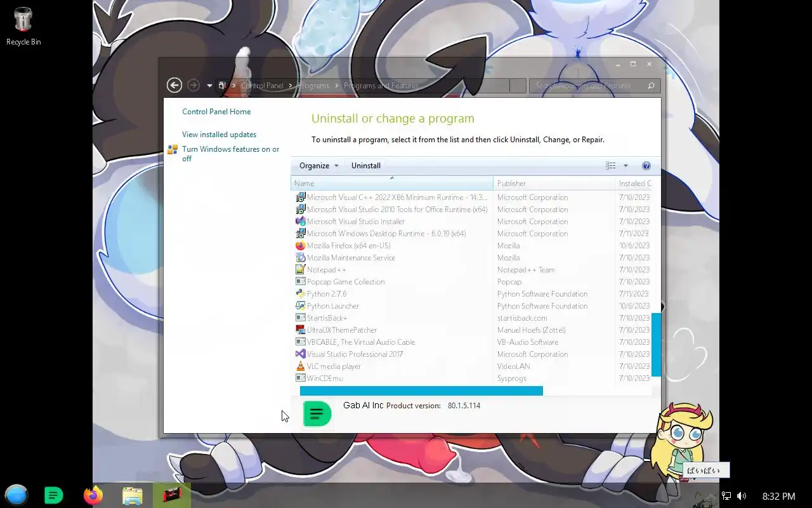Click the publisher 'VB-Audio Software'

pos(528,342)
